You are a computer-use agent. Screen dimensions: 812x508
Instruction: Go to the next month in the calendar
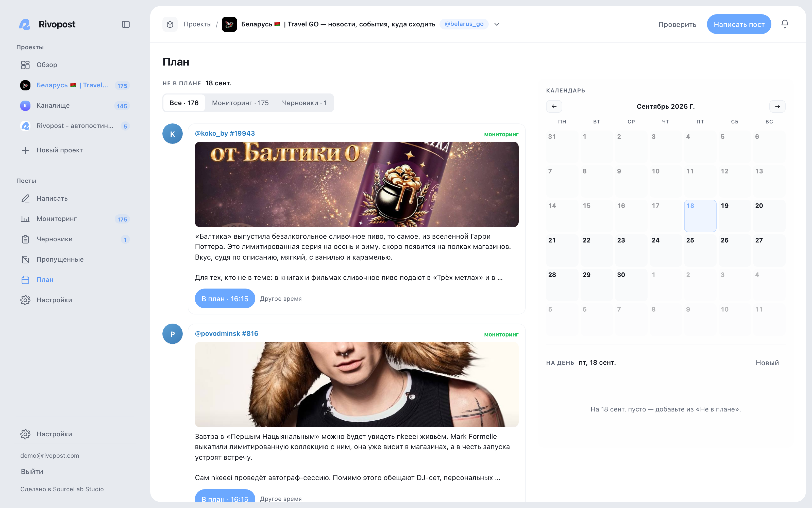click(777, 106)
